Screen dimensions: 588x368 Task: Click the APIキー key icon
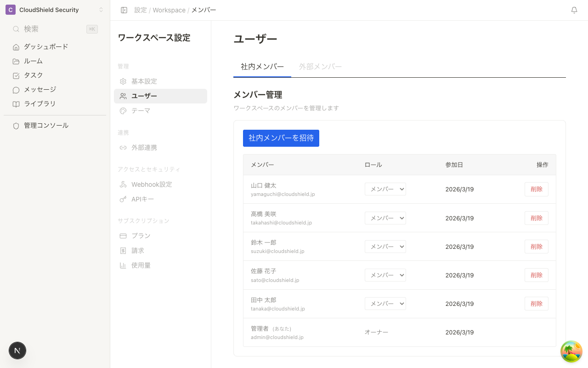click(x=123, y=199)
